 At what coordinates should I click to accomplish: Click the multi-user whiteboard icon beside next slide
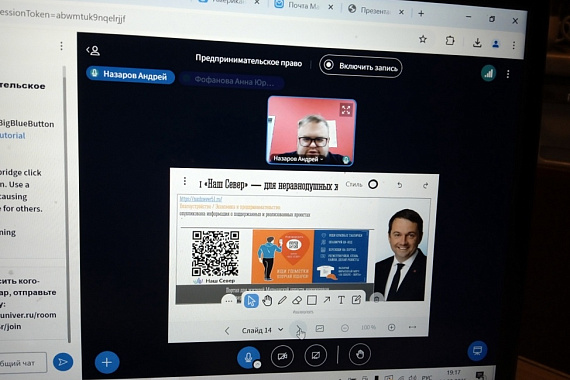[x=320, y=328]
